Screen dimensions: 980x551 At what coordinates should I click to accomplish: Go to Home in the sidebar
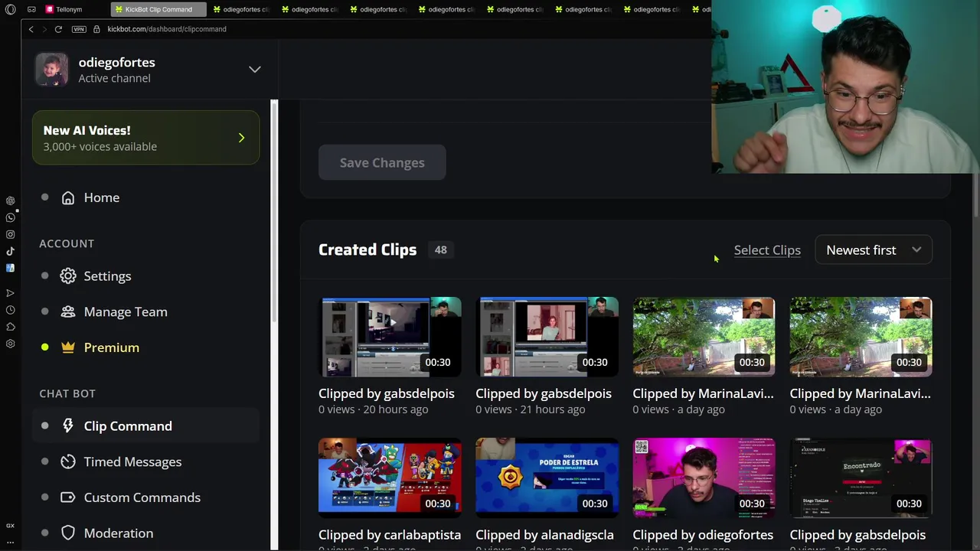(x=101, y=197)
